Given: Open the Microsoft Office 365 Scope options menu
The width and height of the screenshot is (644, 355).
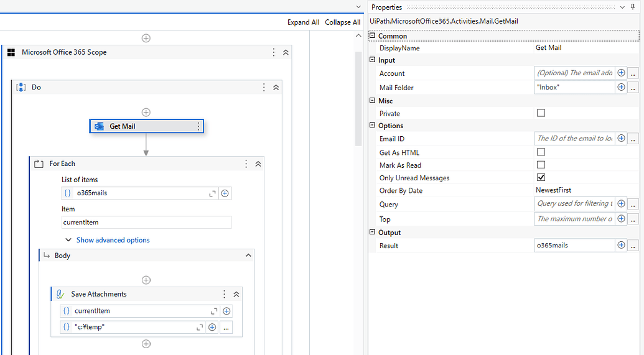Looking at the screenshot, I should point(274,52).
